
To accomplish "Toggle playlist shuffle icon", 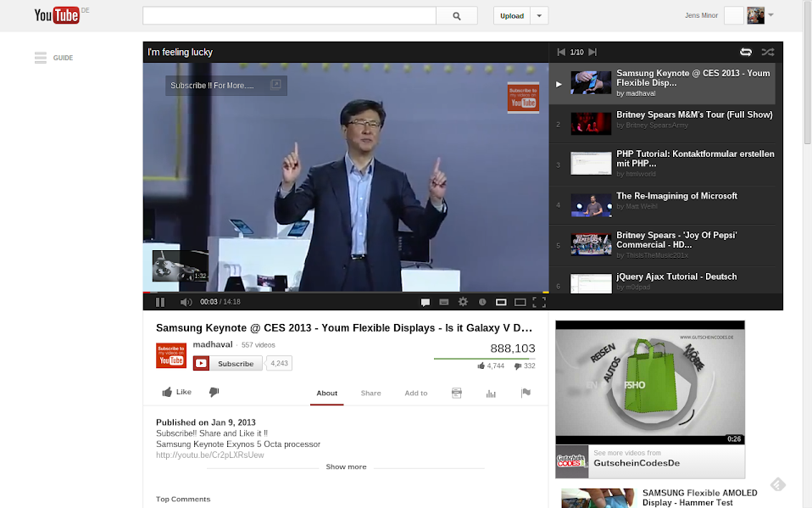I will [x=767, y=52].
